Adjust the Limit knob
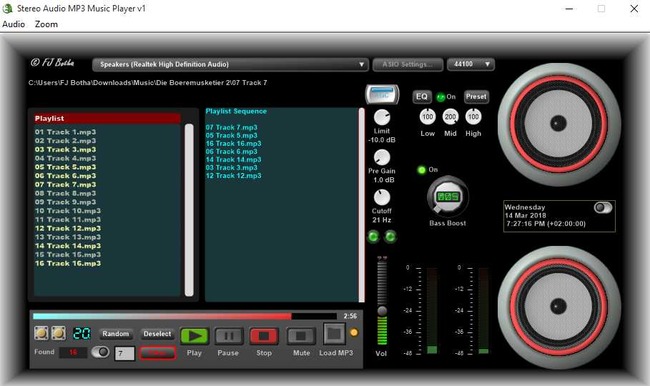Screen dimensions: 650x386 [382, 118]
